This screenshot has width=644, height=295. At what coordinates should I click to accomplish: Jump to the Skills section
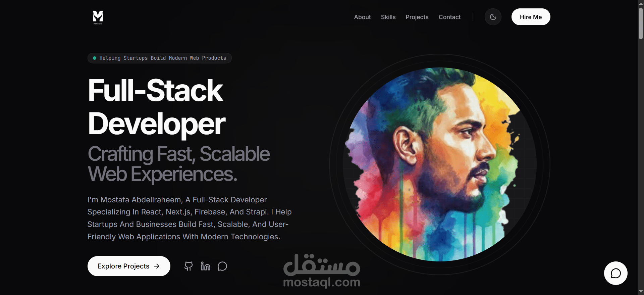pos(388,17)
